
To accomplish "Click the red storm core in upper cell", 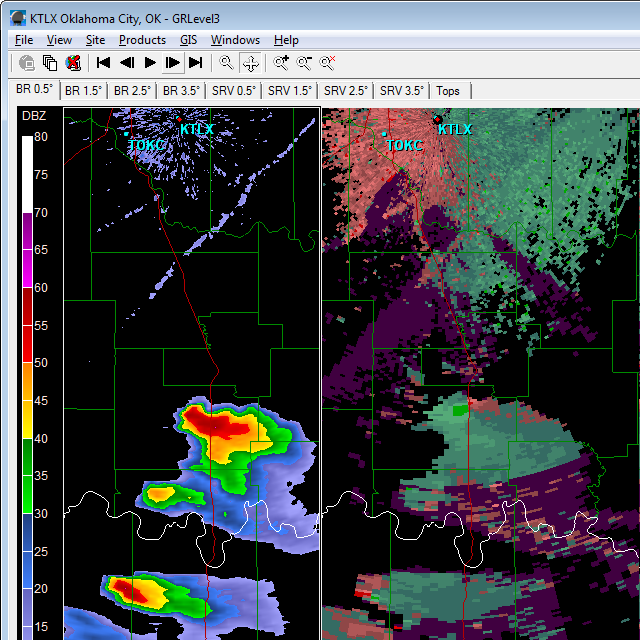I will (216, 424).
